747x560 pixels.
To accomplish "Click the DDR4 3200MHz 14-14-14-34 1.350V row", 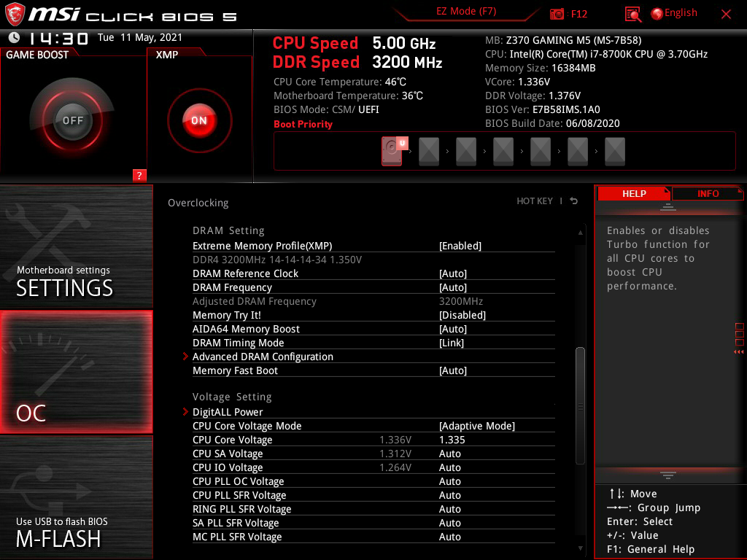I will click(276, 260).
